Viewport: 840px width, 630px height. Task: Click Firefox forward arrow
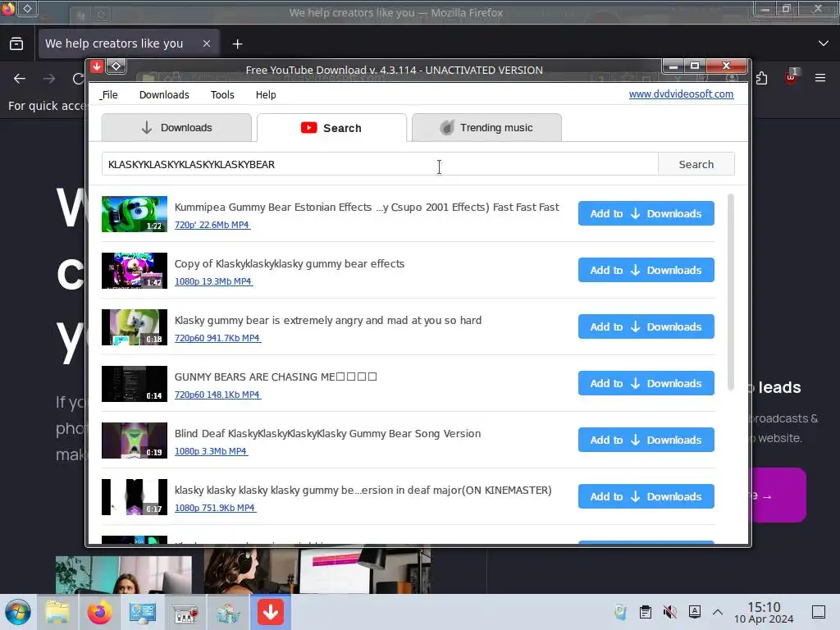(49, 79)
